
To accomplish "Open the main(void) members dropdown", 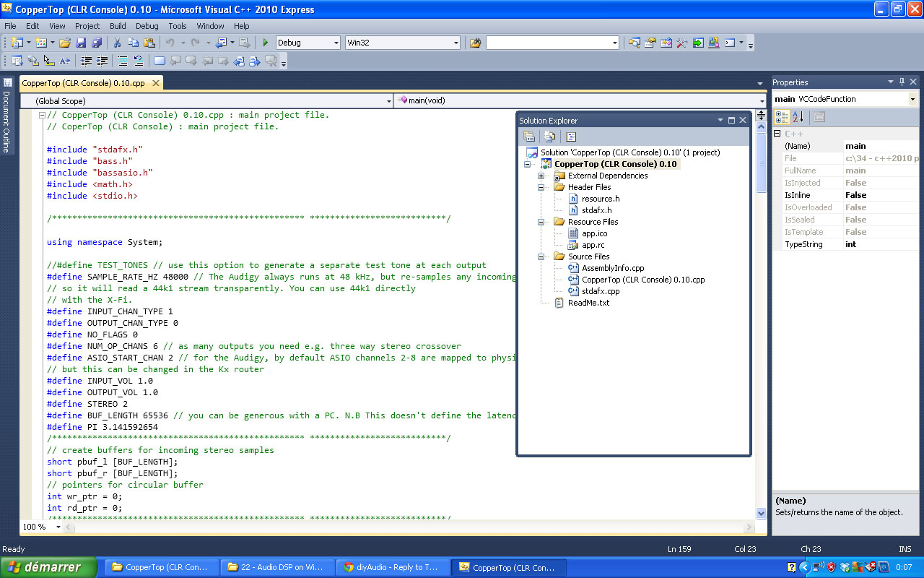I will (762, 100).
